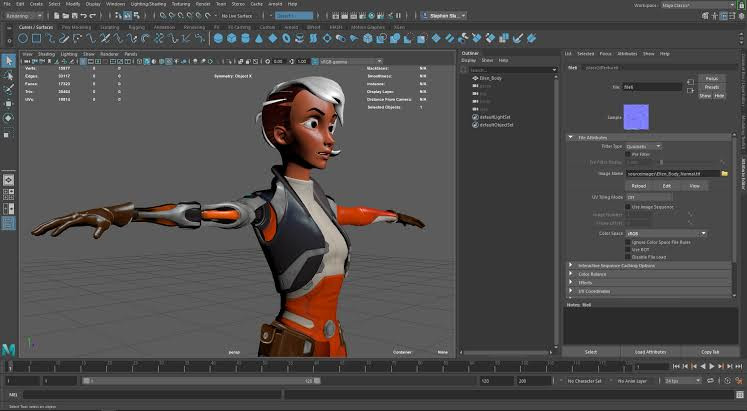This screenshot has height=411, width=747.
Task: Select the Paint Selection brush tool
Action: point(9,89)
